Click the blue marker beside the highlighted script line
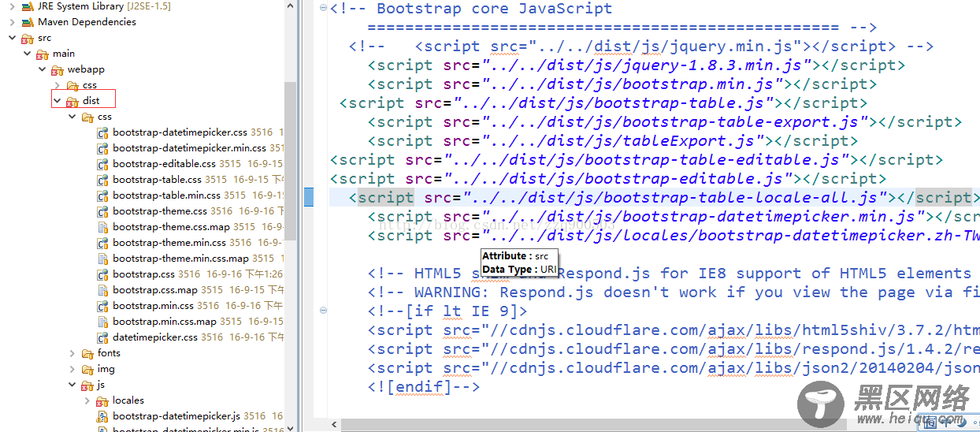Screen dimensions: 980x432 click(x=309, y=197)
